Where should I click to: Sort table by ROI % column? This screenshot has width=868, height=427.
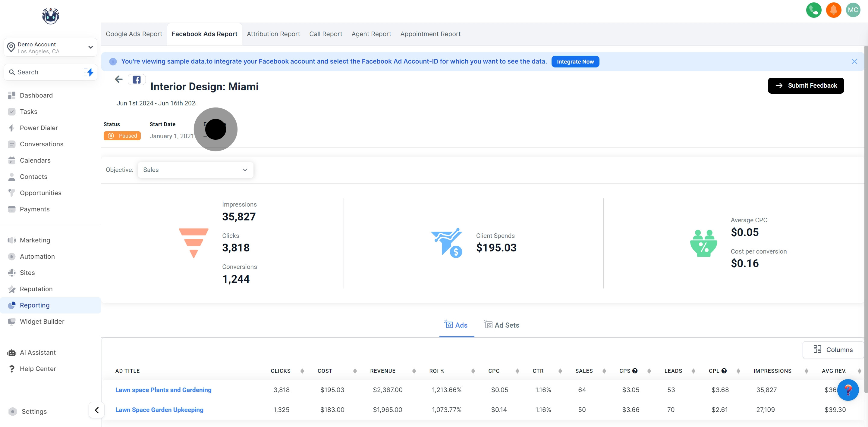(473, 371)
